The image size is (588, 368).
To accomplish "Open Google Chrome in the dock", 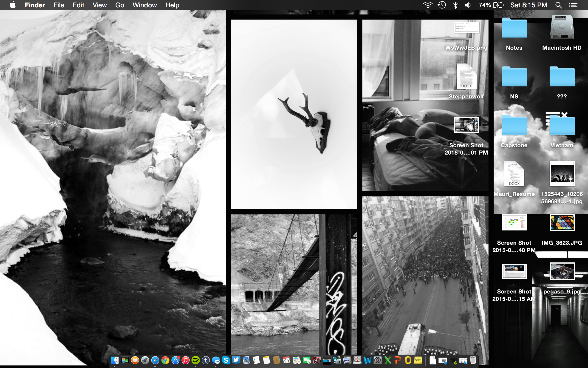I will tap(165, 360).
